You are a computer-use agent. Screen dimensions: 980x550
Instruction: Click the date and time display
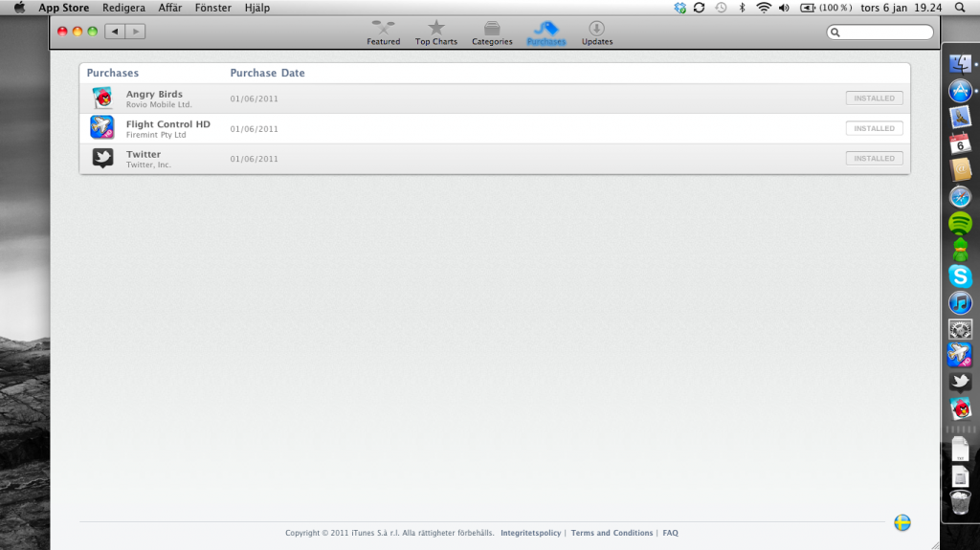pyautogui.click(x=902, y=8)
